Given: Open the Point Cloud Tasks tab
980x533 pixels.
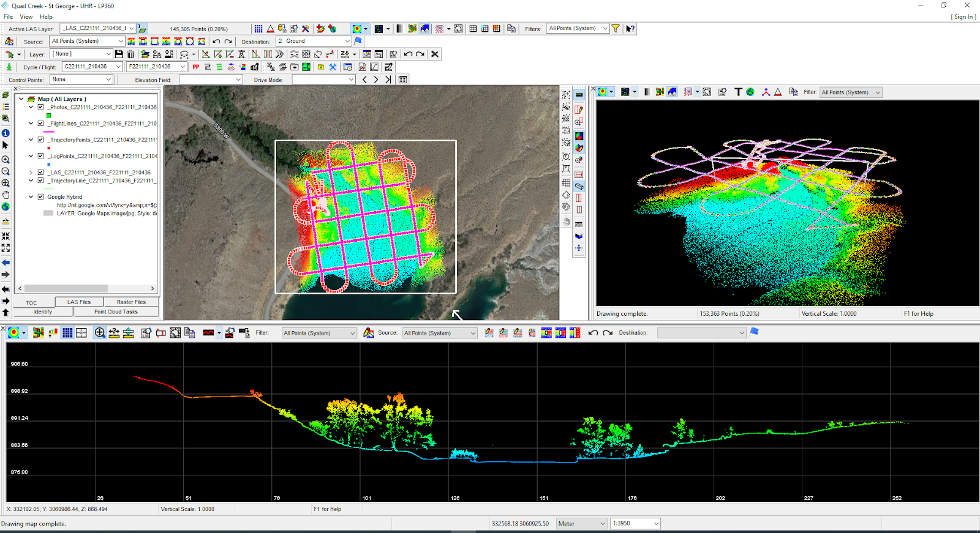Looking at the screenshot, I should [x=116, y=311].
